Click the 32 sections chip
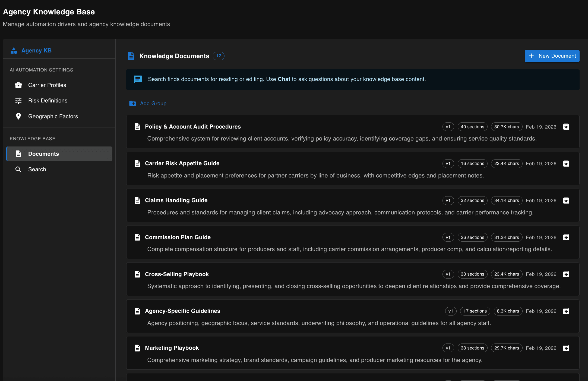 [x=472, y=201]
